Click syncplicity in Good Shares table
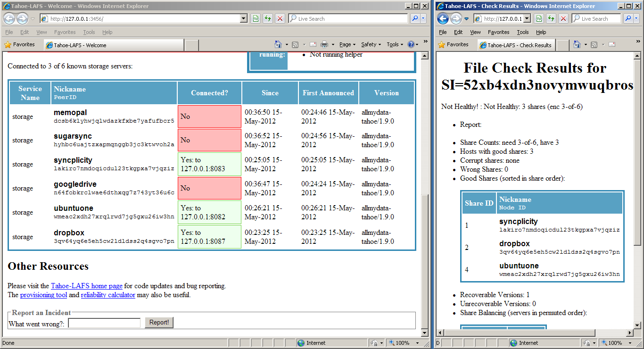Image resolution: width=644 pixels, height=349 pixels. (x=519, y=222)
